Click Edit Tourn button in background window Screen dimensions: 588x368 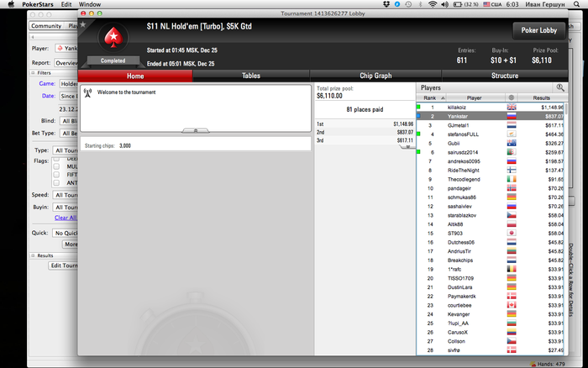(63, 265)
